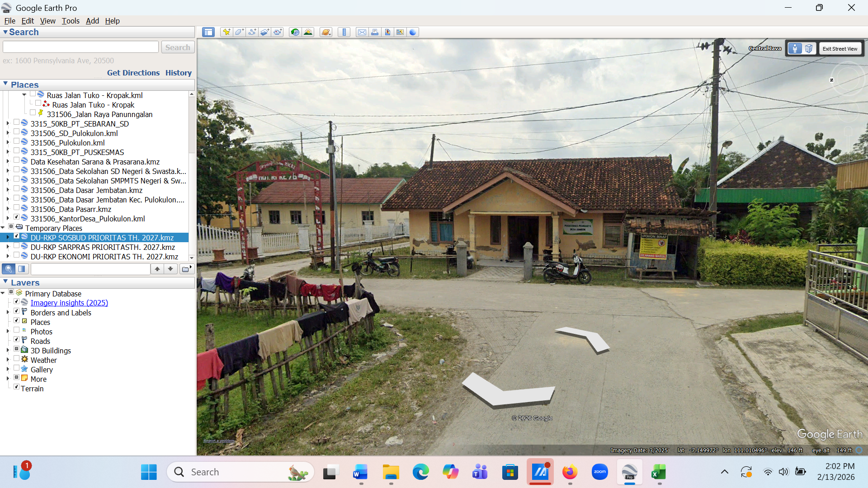Click the Get Directions link
868x488 pixels.
133,73
